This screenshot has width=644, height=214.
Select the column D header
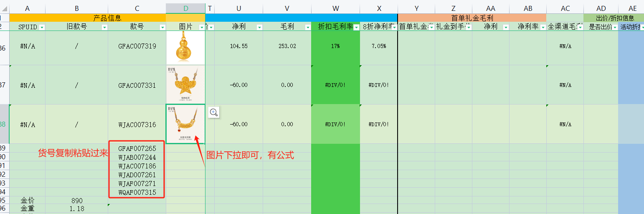pos(185,8)
